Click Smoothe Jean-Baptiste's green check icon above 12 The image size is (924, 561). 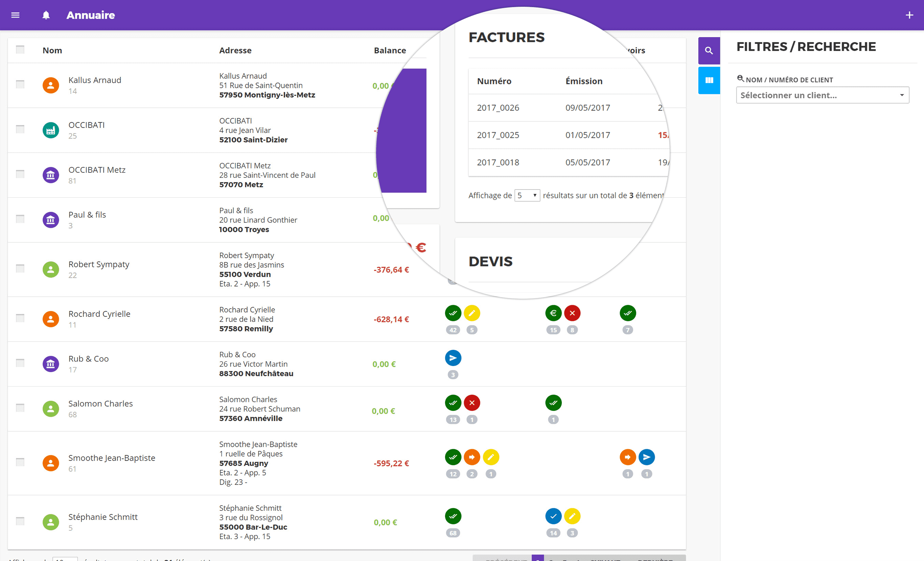pyautogui.click(x=453, y=457)
